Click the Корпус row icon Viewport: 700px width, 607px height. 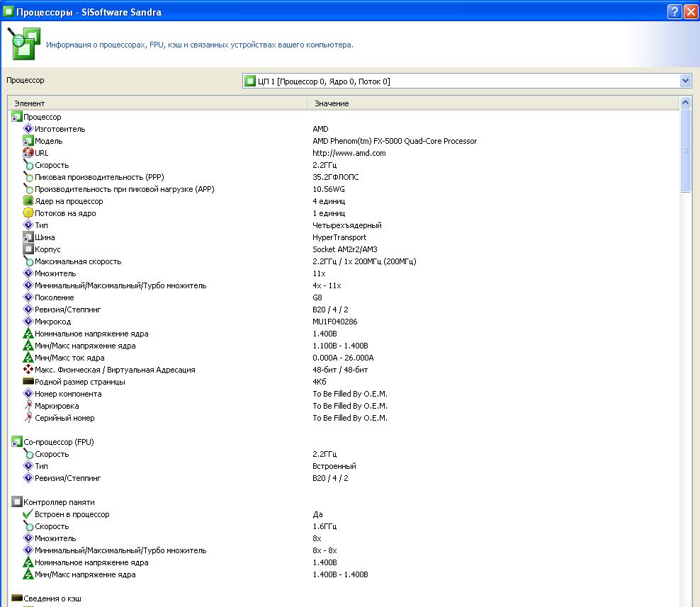(28, 249)
